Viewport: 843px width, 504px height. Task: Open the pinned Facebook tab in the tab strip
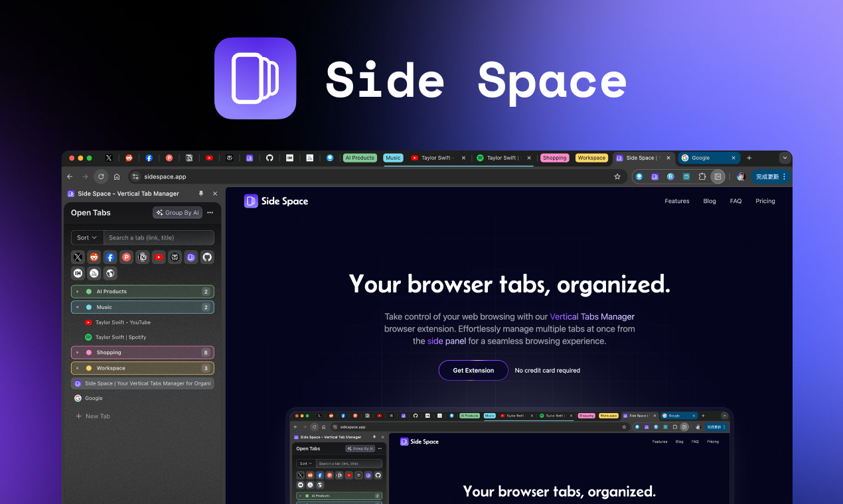coord(149,158)
